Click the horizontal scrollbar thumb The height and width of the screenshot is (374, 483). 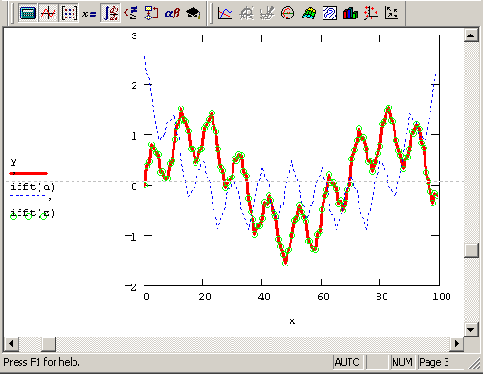pos(49,344)
